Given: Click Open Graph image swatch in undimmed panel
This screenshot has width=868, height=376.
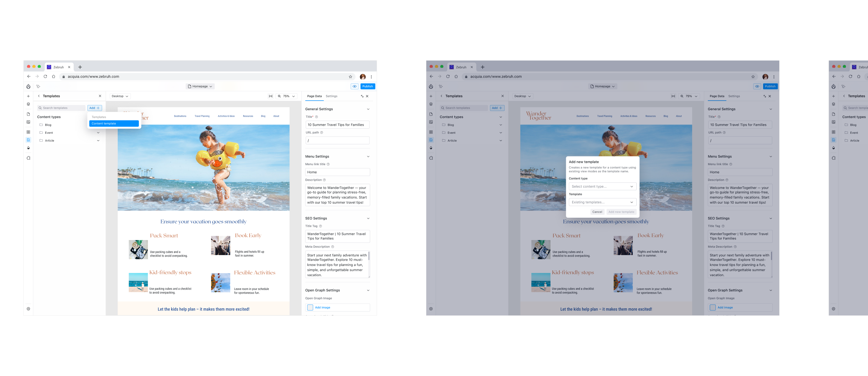Looking at the screenshot, I should pos(310,308).
